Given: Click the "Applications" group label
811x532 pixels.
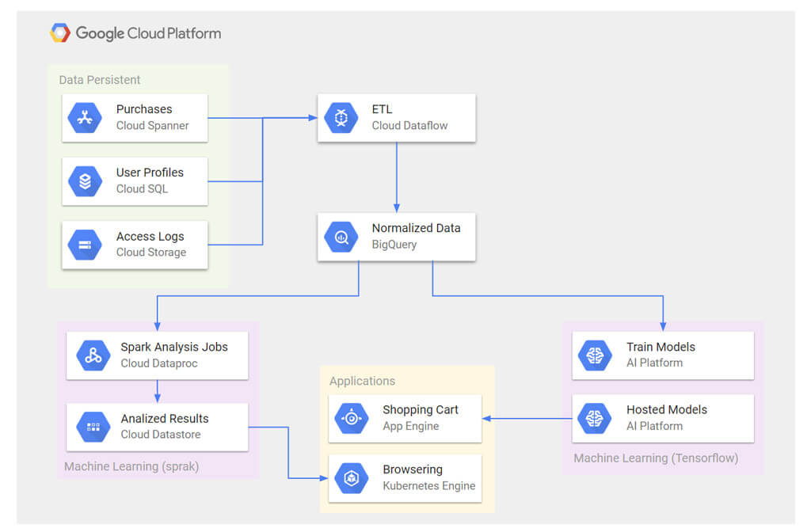Looking at the screenshot, I should (x=362, y=381).
